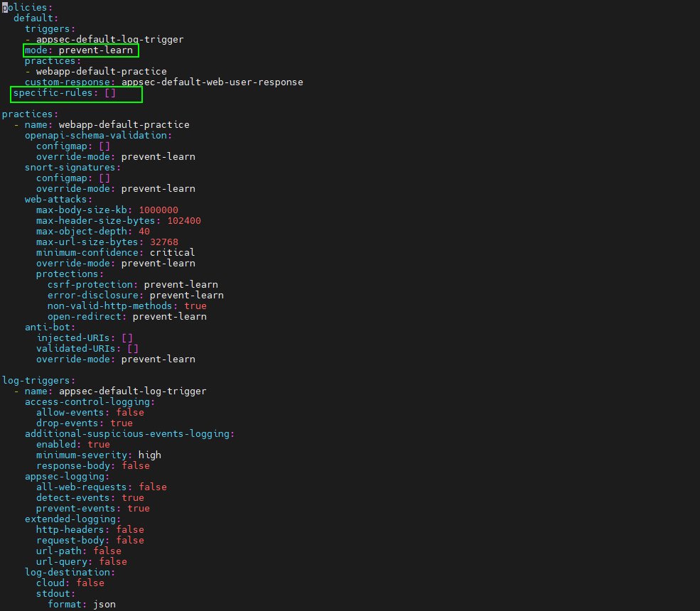Select the snort-signatures configmap value []

click(105, 178)
